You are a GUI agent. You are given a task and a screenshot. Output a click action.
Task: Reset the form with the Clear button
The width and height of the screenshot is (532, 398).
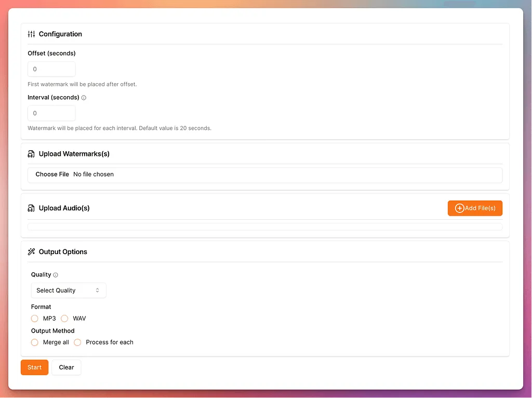(x=66, y=367)
